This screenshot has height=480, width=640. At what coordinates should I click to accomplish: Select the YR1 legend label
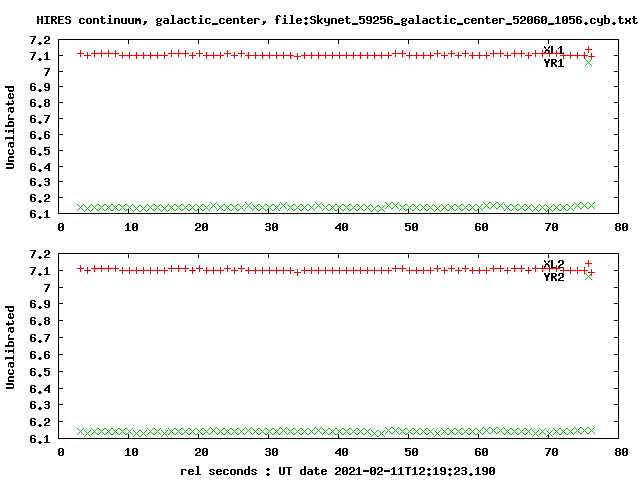(553, 63)
